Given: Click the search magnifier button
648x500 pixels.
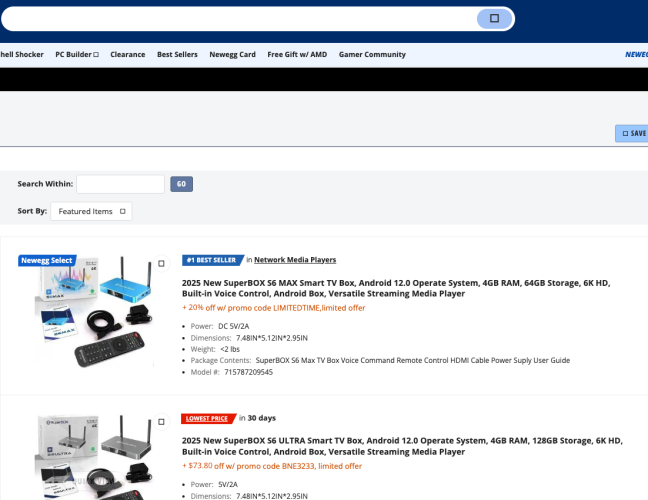Looking at the screenshot, I should [x=494, y=19].
